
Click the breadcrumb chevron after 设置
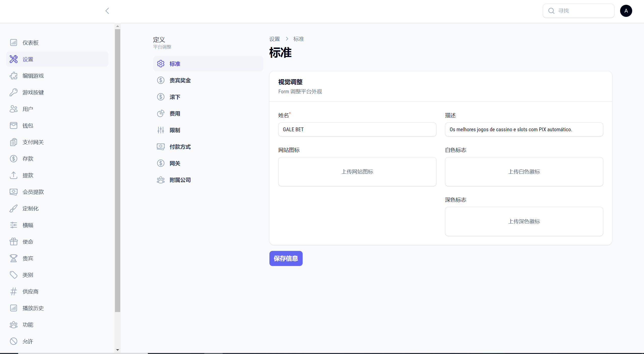(x=287, y=39)
